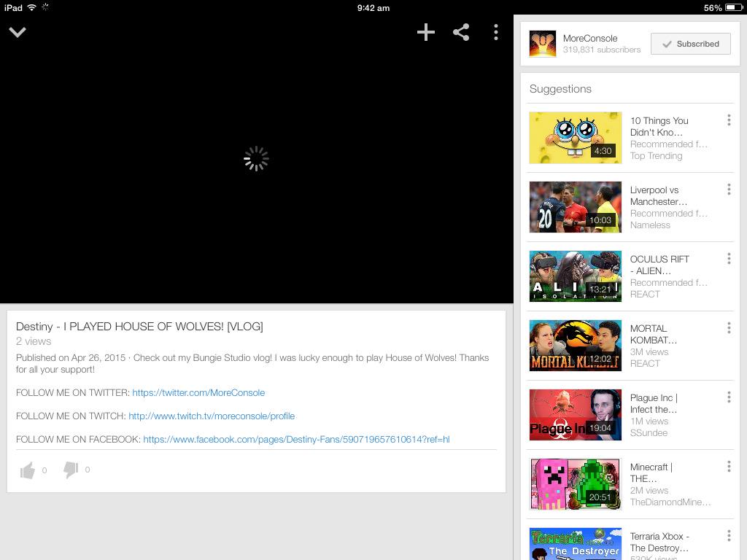Open the options menu for 10 Things You Didn't Know
Image resolution: width=747 pixels, height=560 pixels.
pos(729,120)
